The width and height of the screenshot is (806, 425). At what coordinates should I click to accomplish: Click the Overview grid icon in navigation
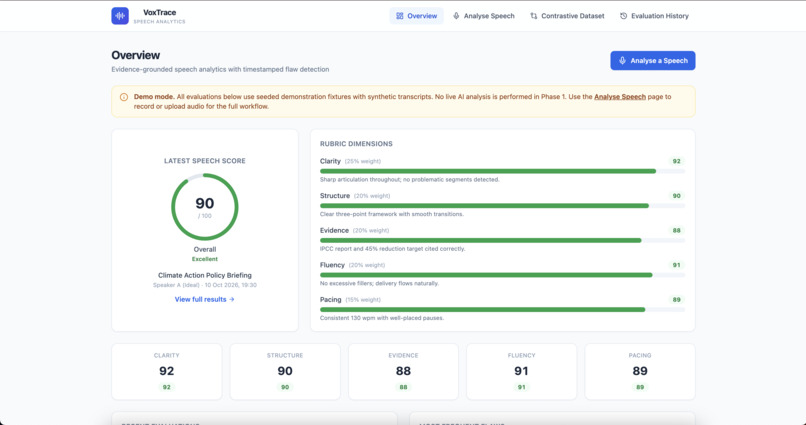[399, 16]
